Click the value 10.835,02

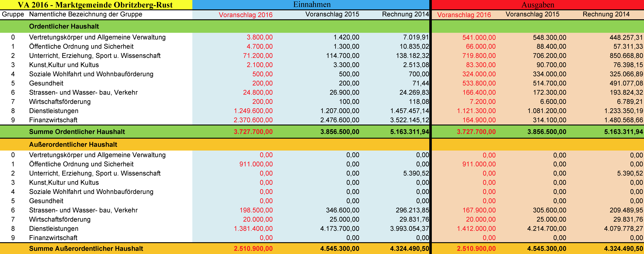coord(414,47)
